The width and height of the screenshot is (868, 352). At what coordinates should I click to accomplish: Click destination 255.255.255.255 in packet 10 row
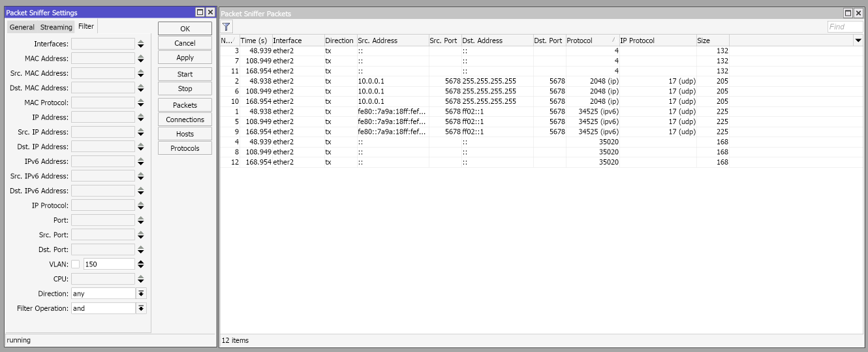pos(489,101)
